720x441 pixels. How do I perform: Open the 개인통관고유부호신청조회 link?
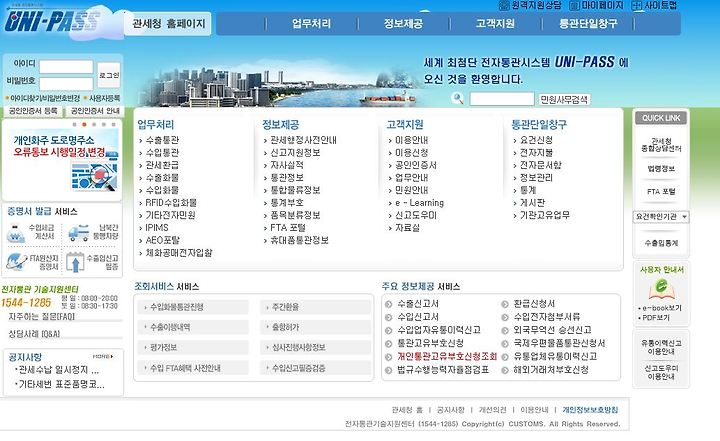point(447,356)
